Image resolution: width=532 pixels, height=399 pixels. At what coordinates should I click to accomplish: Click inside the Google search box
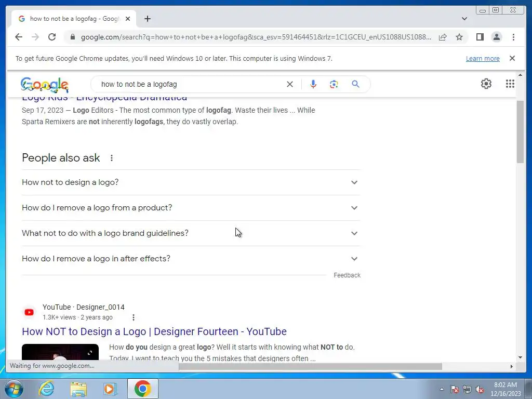coord(190,84)
